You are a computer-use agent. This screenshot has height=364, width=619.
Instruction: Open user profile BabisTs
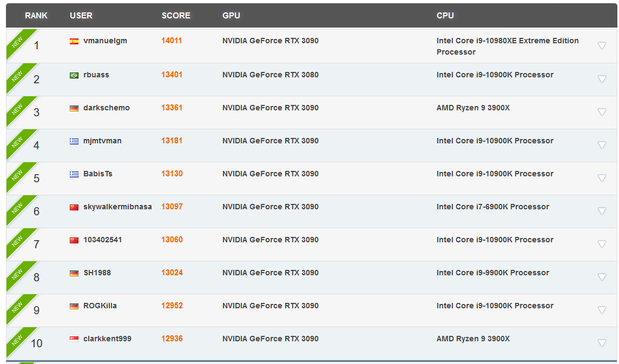point(98,174)
